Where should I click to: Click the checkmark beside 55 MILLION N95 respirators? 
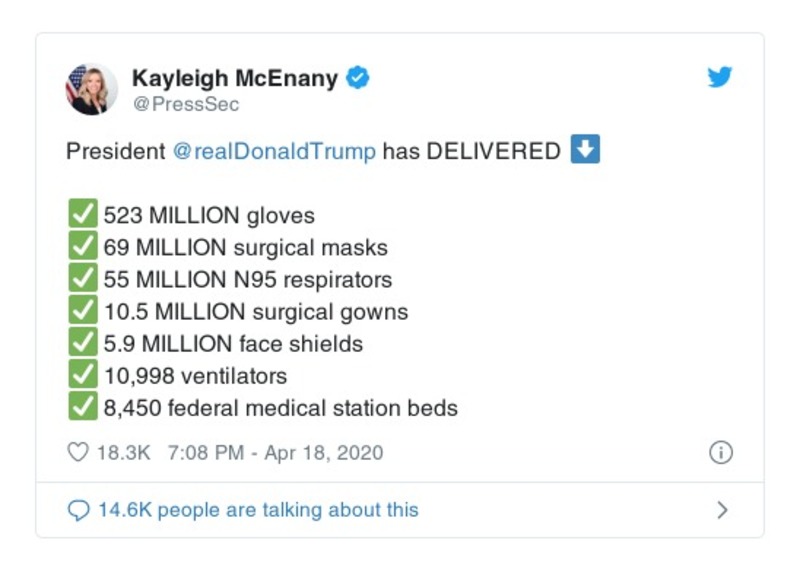click(82, 279)
